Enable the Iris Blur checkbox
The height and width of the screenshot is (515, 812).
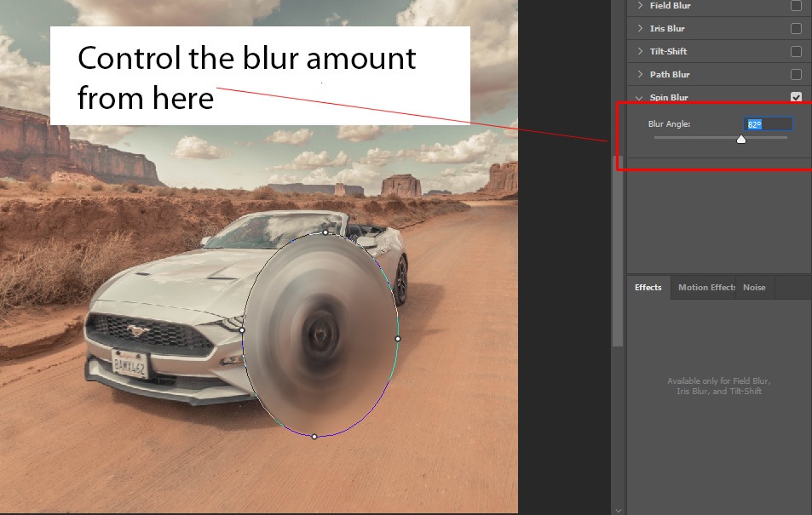pos(796,29)
